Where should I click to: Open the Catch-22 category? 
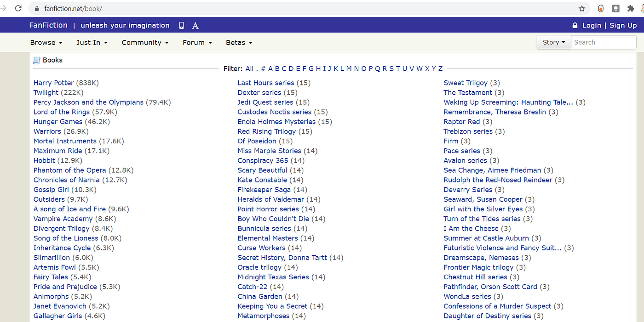(253, 287)
